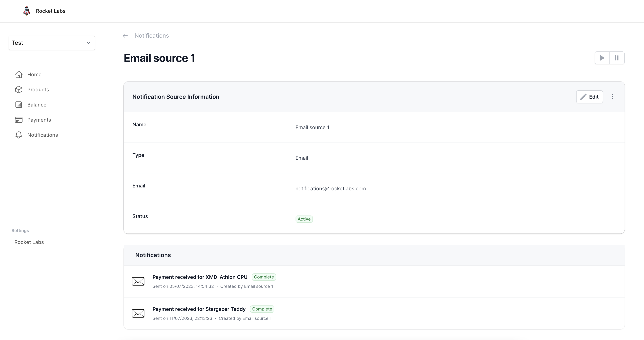Edit the notification source information
The width and height of the screenshot is (644, 340).
589,97
